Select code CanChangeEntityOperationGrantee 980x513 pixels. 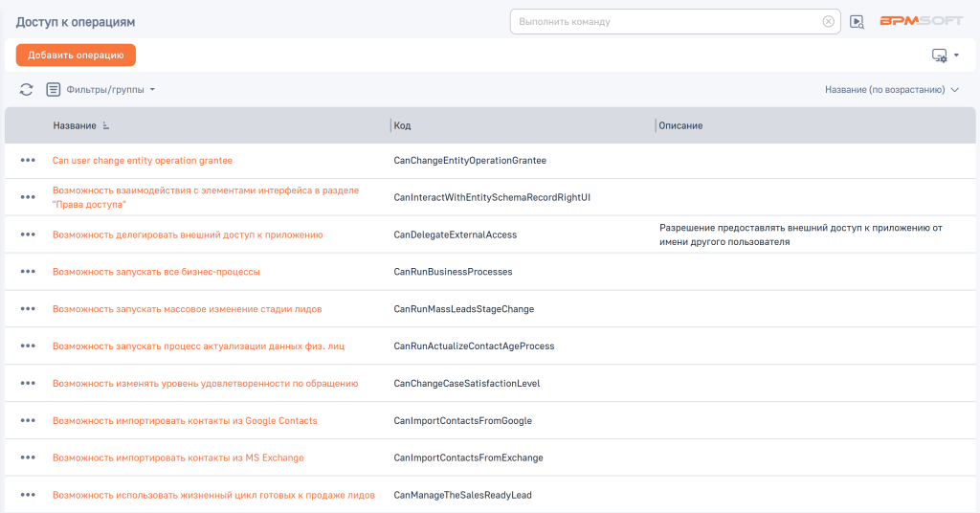(470, 161)
